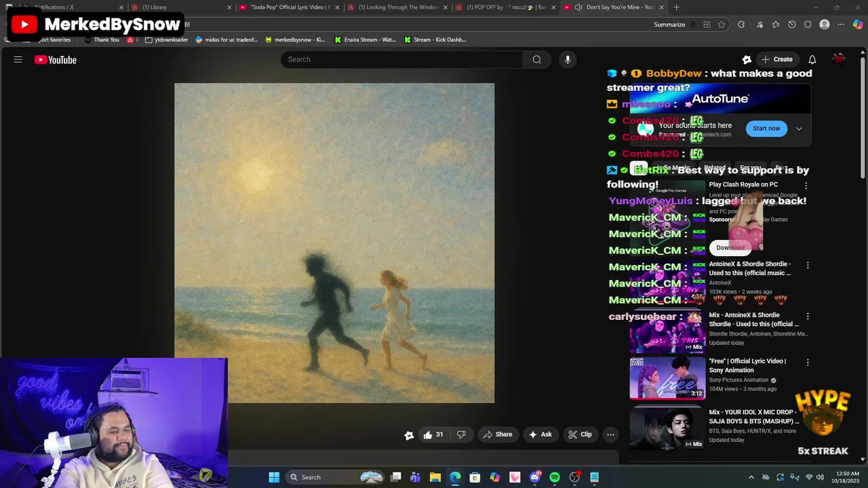Open the YOUR IDOL X MIC DROP mix thumbnail
868x488 pixels.
coord(667,428)
